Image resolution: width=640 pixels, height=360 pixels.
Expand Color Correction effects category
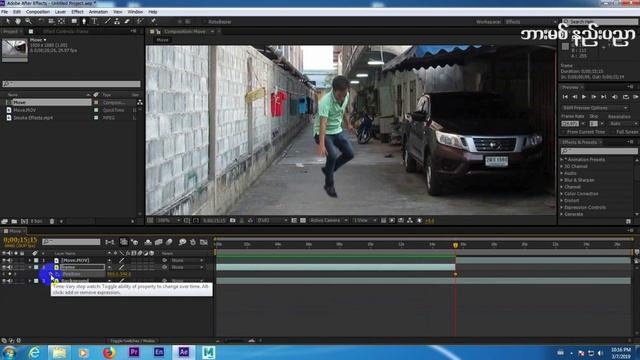pos(562,194)
